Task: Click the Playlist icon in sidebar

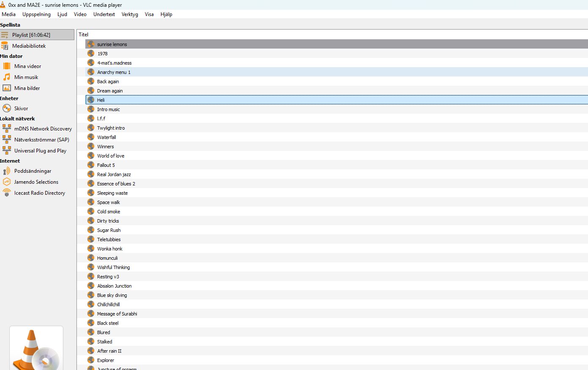Action: (x=5, y=35)
